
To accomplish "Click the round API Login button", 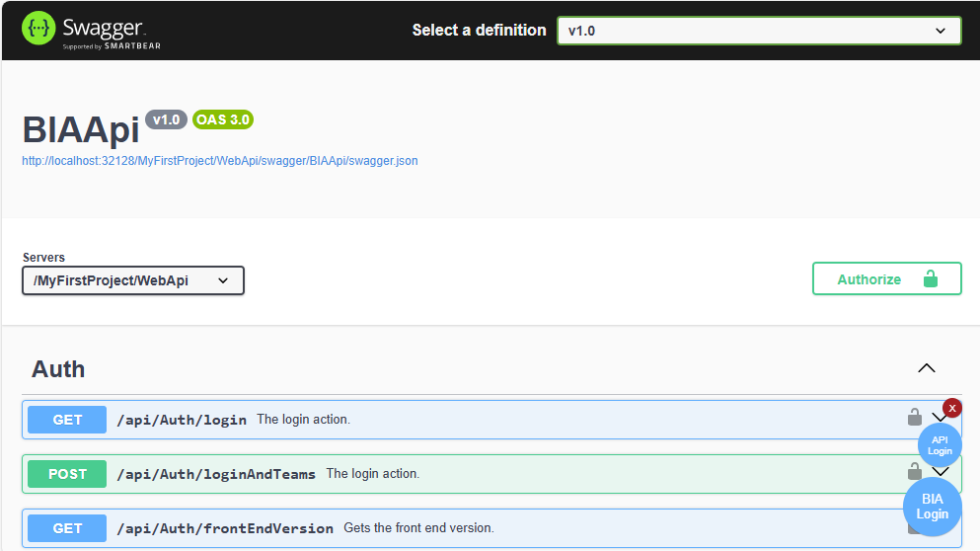I will click(940, 445).
